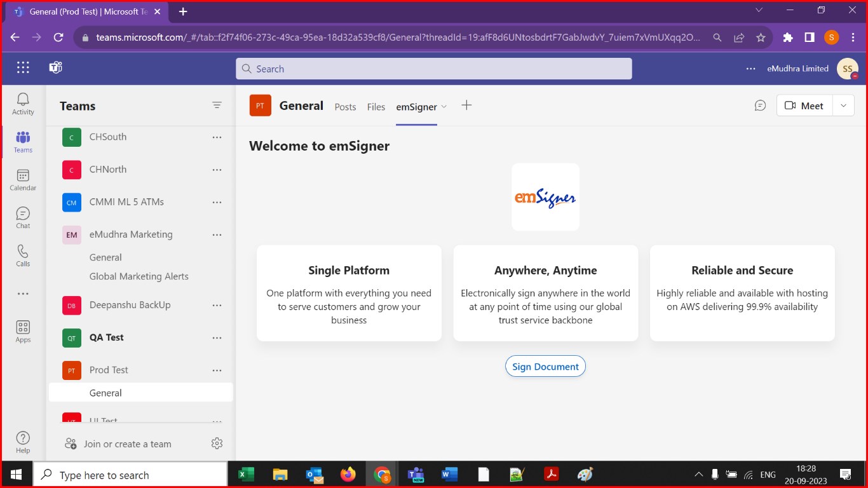Click the Single Platform card
Image resolution: width=868 pixels, height=488 pixels.
[349, 293]
